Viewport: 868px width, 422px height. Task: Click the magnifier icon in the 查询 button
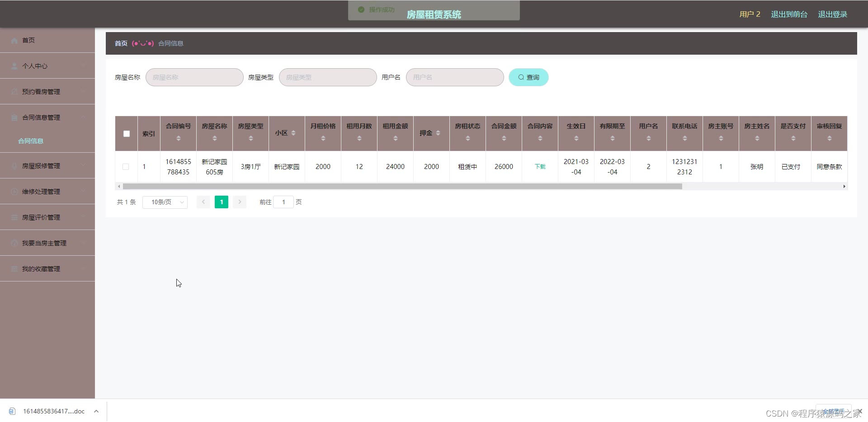coord(521,77)
